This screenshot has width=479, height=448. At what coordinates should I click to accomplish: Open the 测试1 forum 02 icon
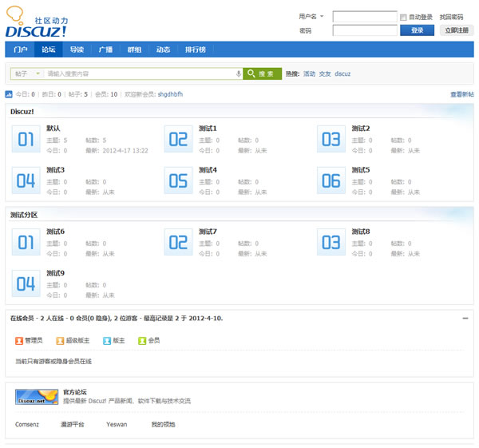(178, 139)
